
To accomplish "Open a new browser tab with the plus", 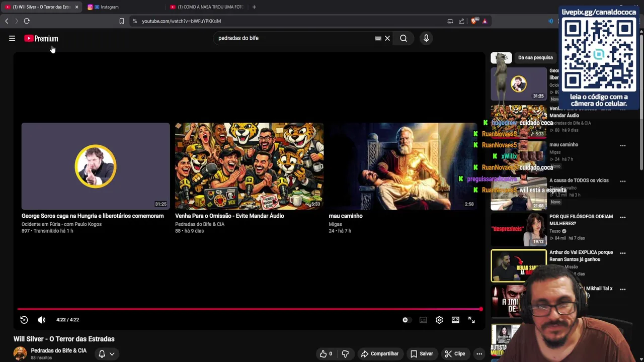I will point(254,7).
